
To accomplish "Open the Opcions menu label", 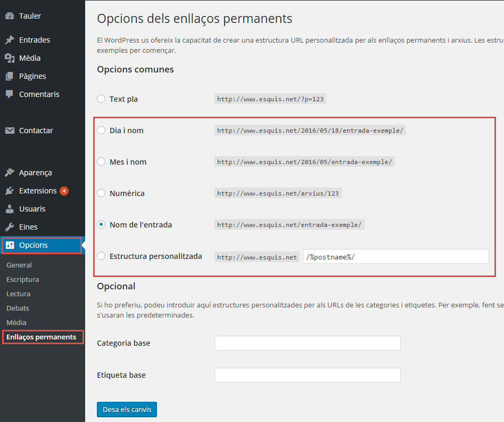I will pyautogui.click(x=34, y=245).
